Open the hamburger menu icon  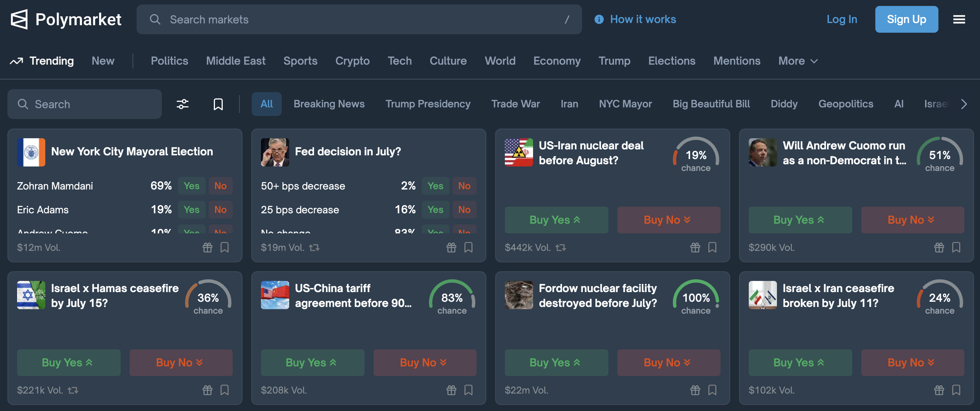[959, 19]
